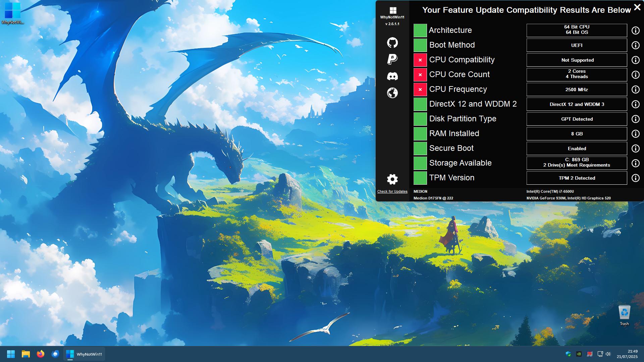The width and height of the screenshot is (644, 362).
Task: Show info for Secure Boot row
Action: 635,148
